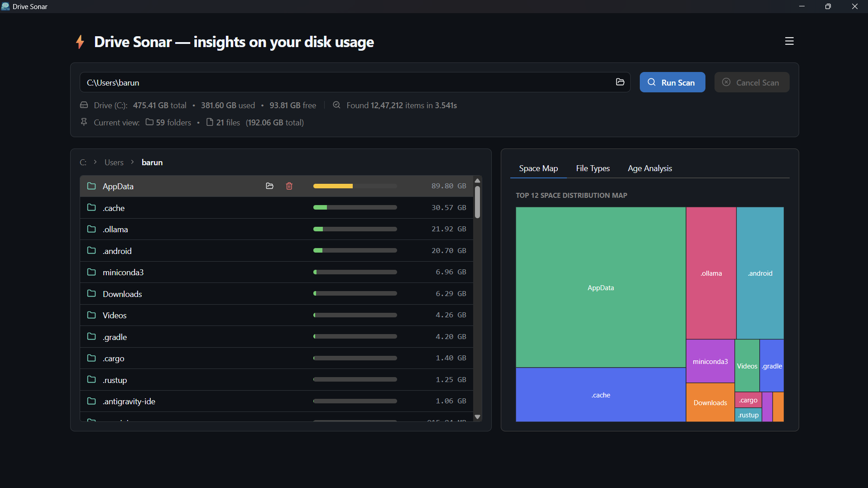The width and height of the screenshot is (868, 488).
Task: Open the hamburger menu icon
Action: (x=789, y=41)
